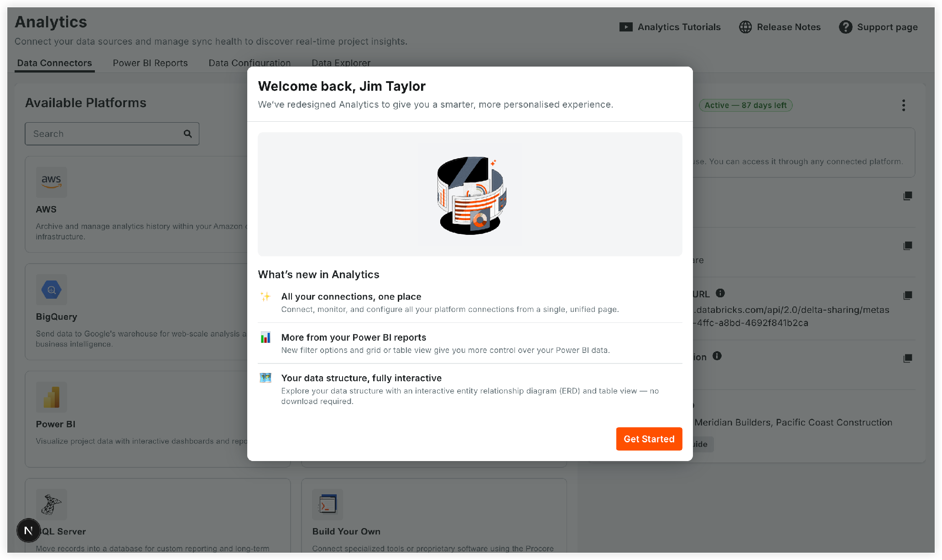942x560 pixels.
Task: Open the Data Explorer tab
Action: click(x=341, y=63)
